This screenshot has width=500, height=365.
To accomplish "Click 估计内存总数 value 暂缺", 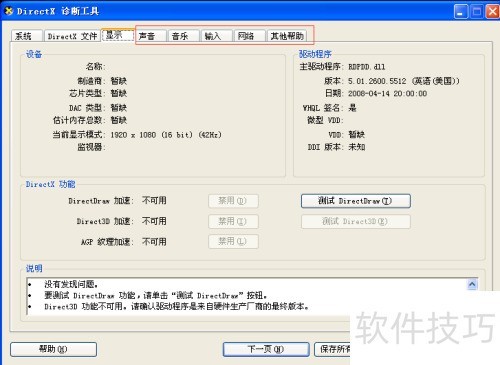I will pyautogui.click(x=119, y=120).
